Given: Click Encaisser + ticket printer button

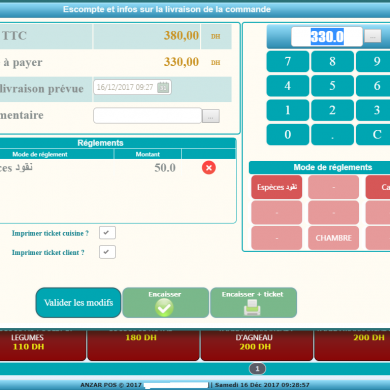Looking at the screenshot, I should click(x=253, y=303).
